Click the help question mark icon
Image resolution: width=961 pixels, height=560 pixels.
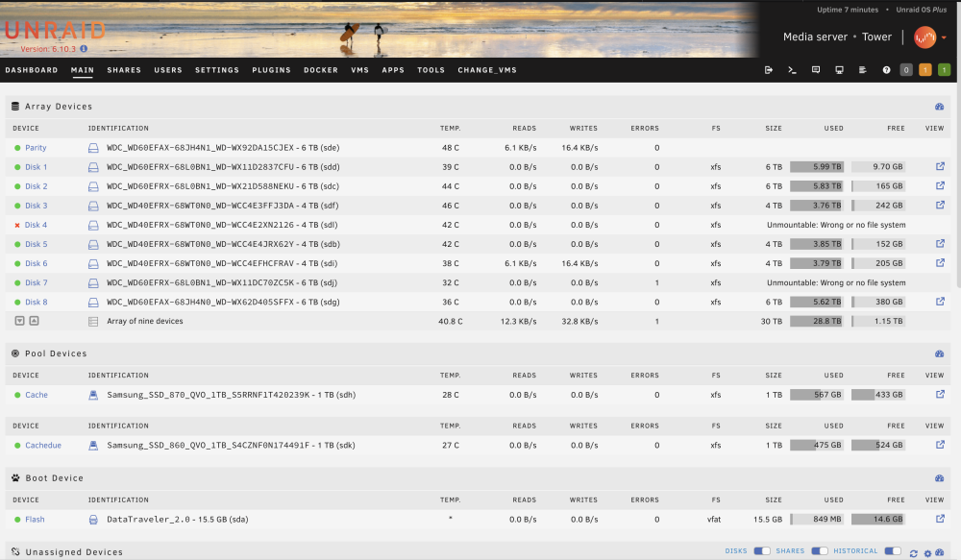(886, 70)
